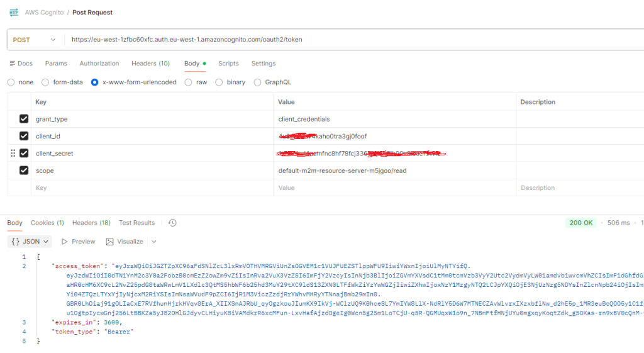Viewport: 644px width, 353px height.
Task: Click the Visualize image icon
Action: click(110, 242)
